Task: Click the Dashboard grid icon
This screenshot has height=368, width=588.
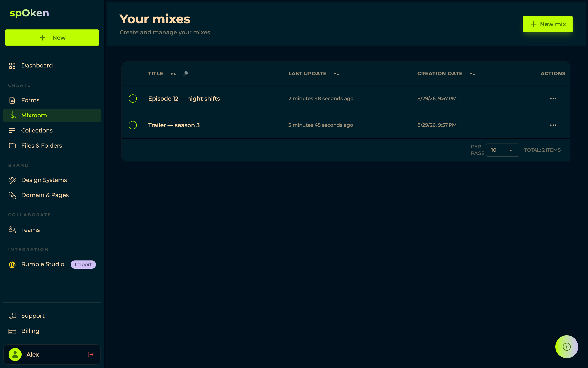Action: point(12,66)
